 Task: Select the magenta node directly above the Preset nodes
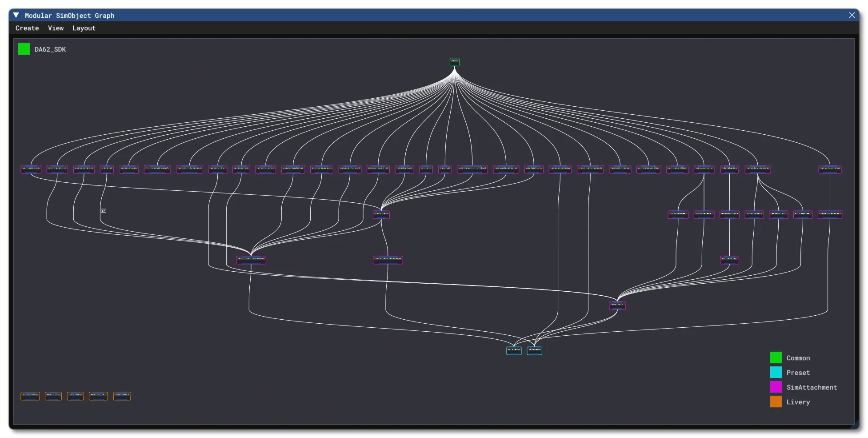[617, 305]
